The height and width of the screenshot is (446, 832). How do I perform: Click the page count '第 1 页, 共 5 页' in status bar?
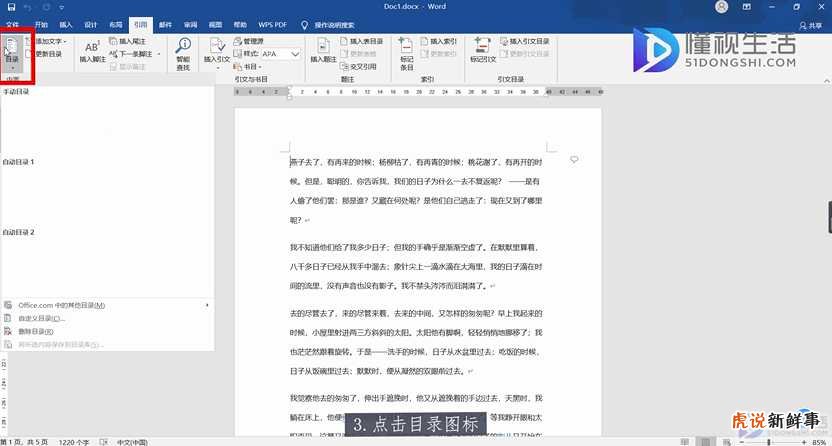coord(24,442)
